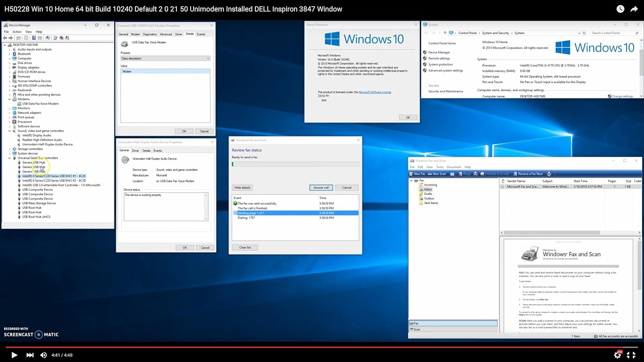Select the Drafts fax folder

(x=428, y=194)
